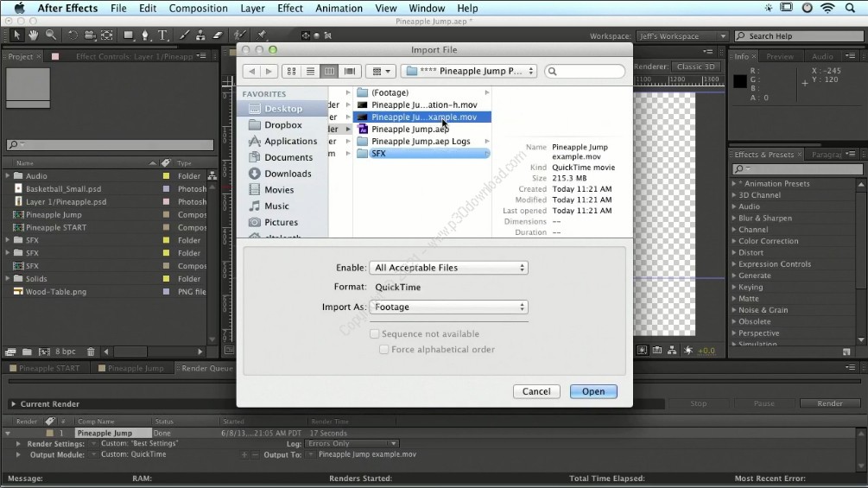This screenshot has height=488, width=868.
Task: Expand Output Module in Render Queue
Action: click(x=18, y=455)
